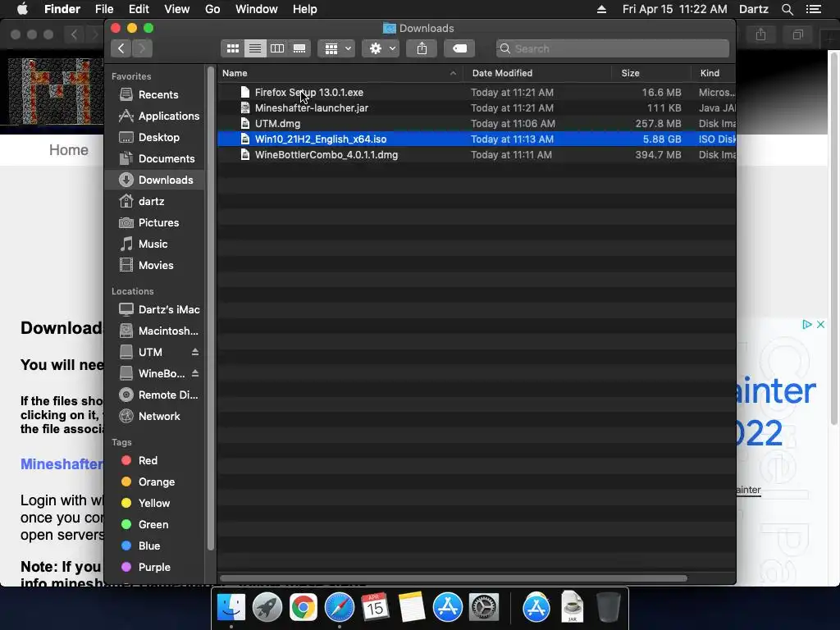Switch Finder to gallery view
Viewport: 840px width, 630px height.
299,48
